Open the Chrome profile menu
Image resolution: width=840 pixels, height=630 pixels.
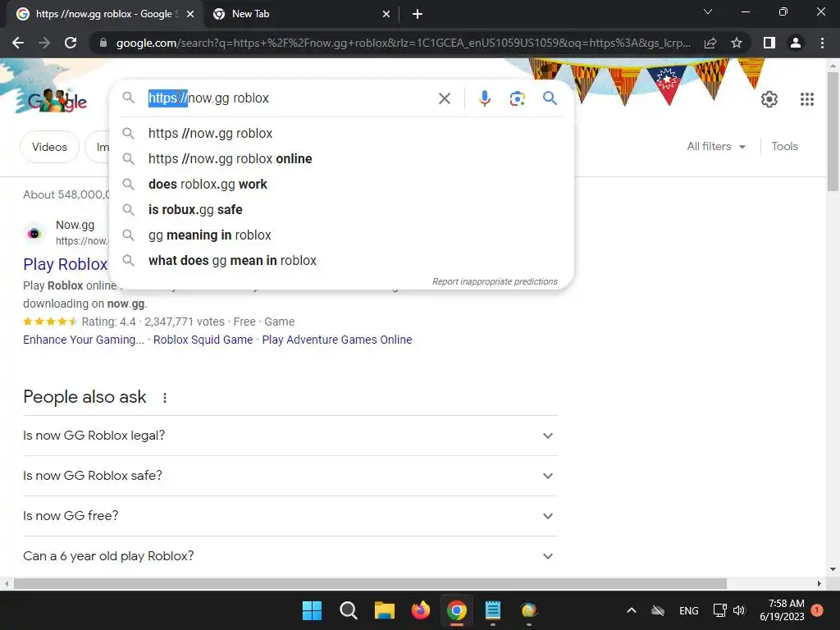pos(796,43)
